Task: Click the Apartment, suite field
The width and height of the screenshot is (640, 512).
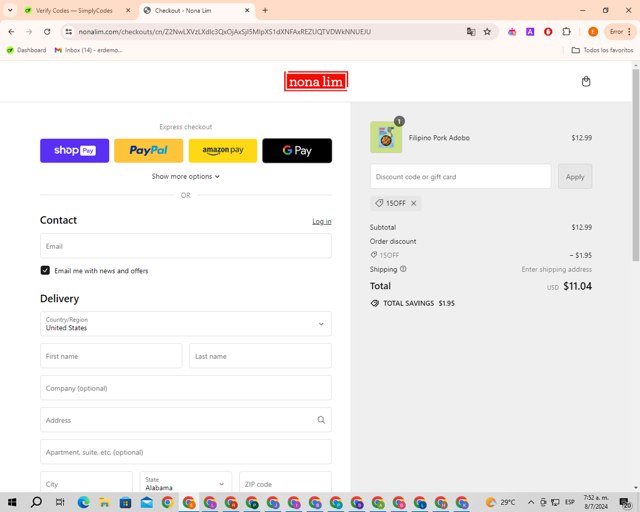Action: [186, 452]
